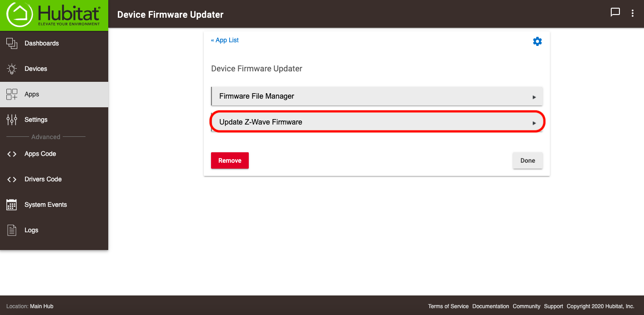Click the Apps grid icon
The height and width of the screenshot is (315, 644).
click(x=12, y=94)
